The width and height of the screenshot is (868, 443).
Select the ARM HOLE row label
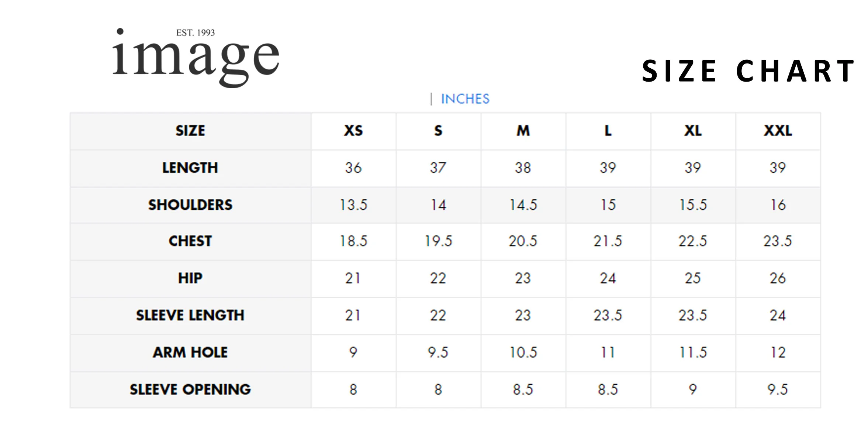point(190,352)
